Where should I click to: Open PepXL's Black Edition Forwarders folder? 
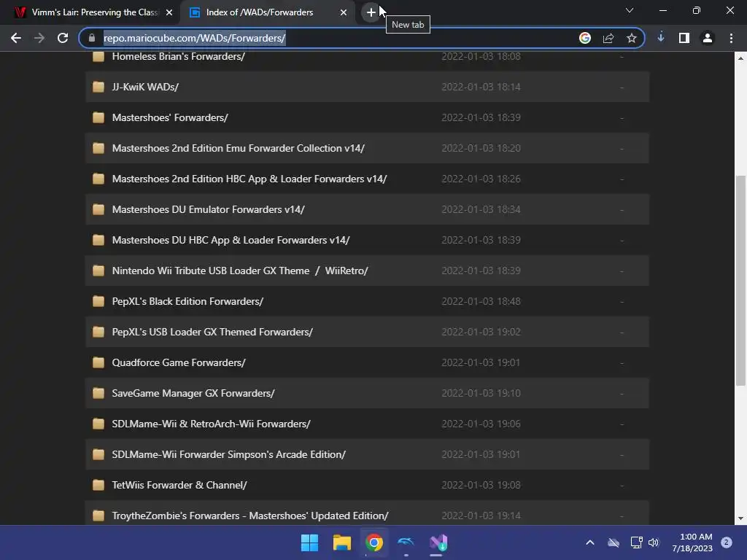(187, 301)
